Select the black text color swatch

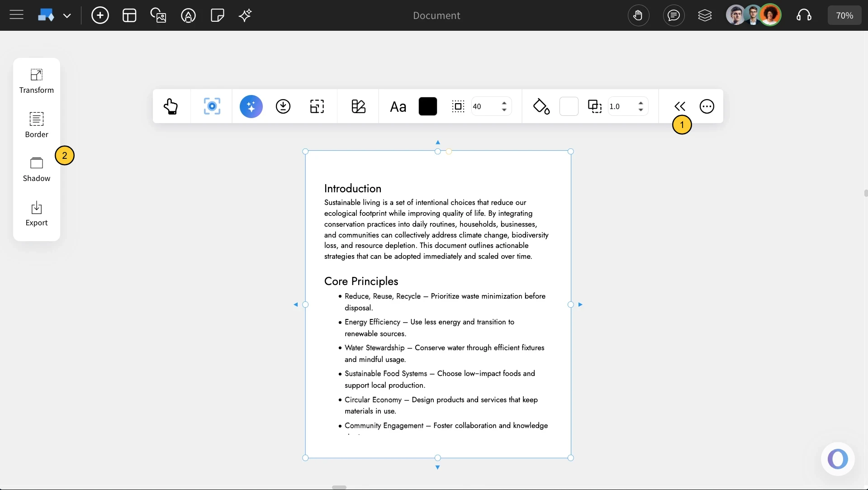[428, 106]
